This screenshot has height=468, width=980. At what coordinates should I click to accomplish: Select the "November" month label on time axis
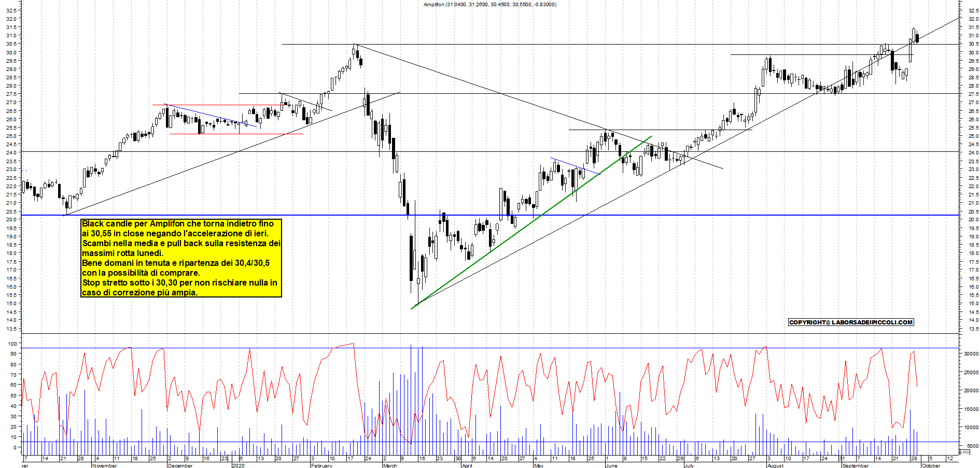(x=104, y=465)
